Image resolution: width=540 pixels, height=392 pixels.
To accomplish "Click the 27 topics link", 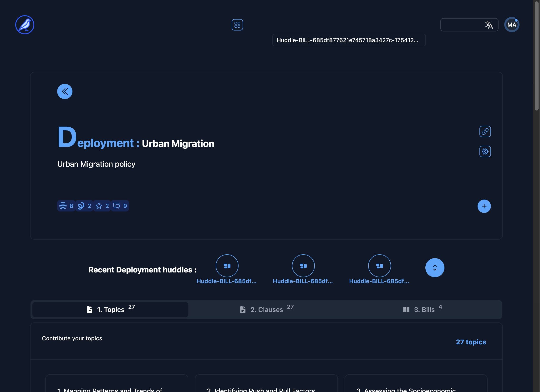I will pyautogui.click(x=471, y=342).
